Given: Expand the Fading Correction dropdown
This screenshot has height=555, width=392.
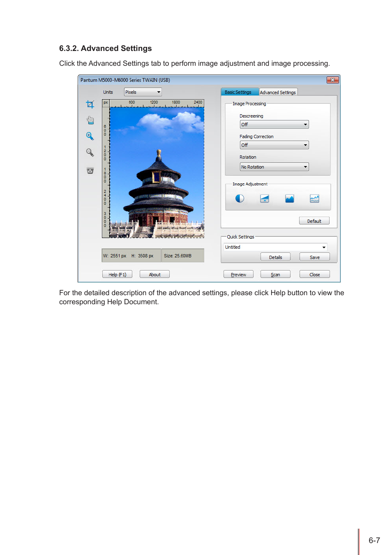Looking at the screenshot, I should tap(274, 145).
